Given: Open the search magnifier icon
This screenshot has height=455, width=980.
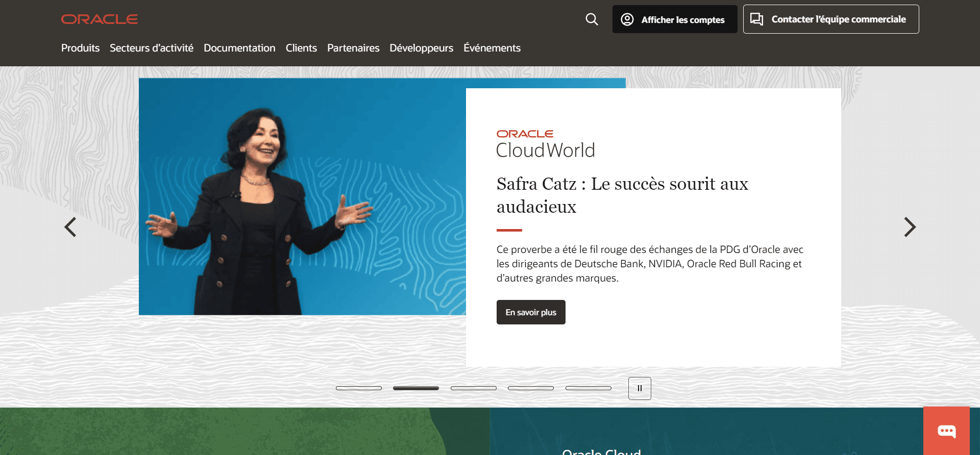Looking at the screenshot, I should tap(592, 19).
